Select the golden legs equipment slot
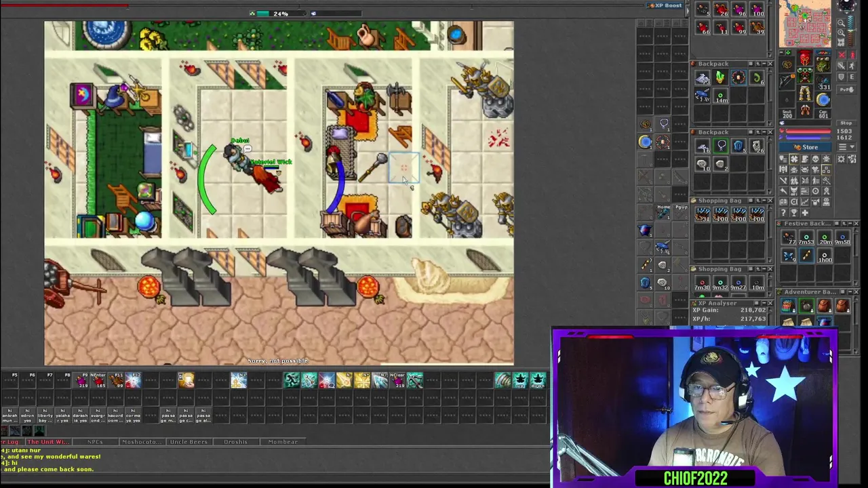 (x=804, y=93)
